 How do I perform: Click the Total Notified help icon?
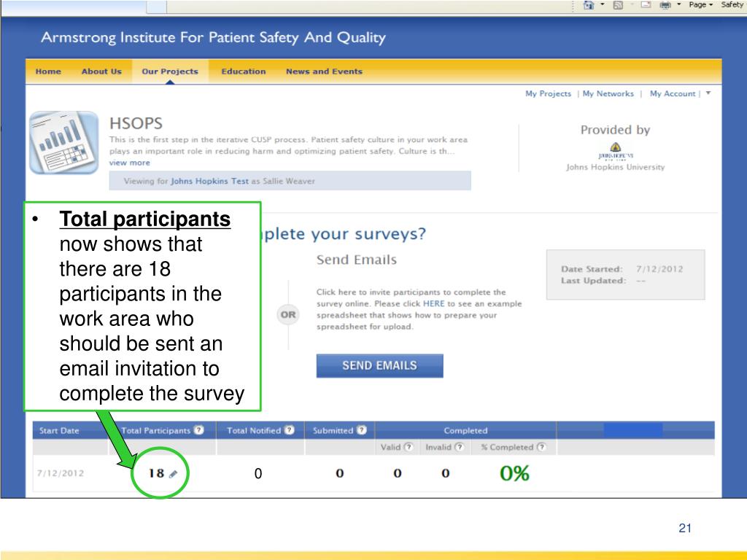289,430
